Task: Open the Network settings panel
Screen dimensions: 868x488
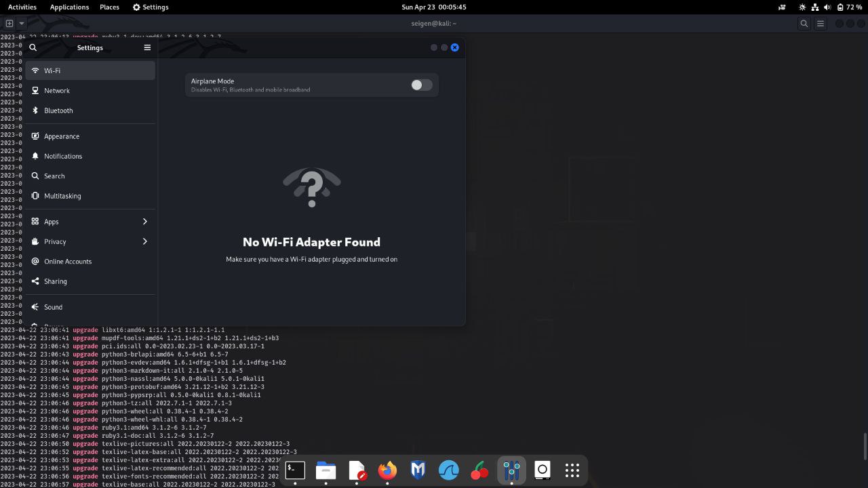Action: pyautogui.click(x=57, y=91)
